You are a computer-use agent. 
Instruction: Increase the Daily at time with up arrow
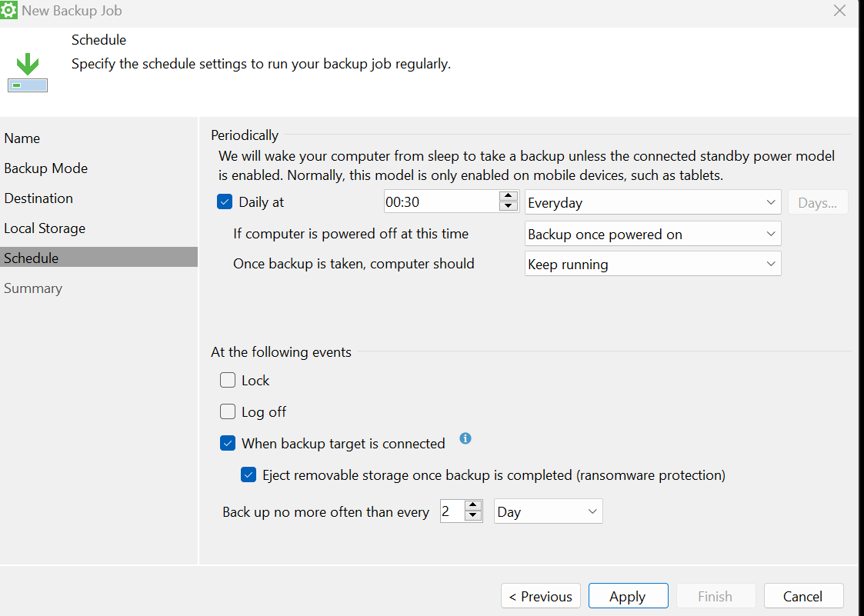pos(508,197)
